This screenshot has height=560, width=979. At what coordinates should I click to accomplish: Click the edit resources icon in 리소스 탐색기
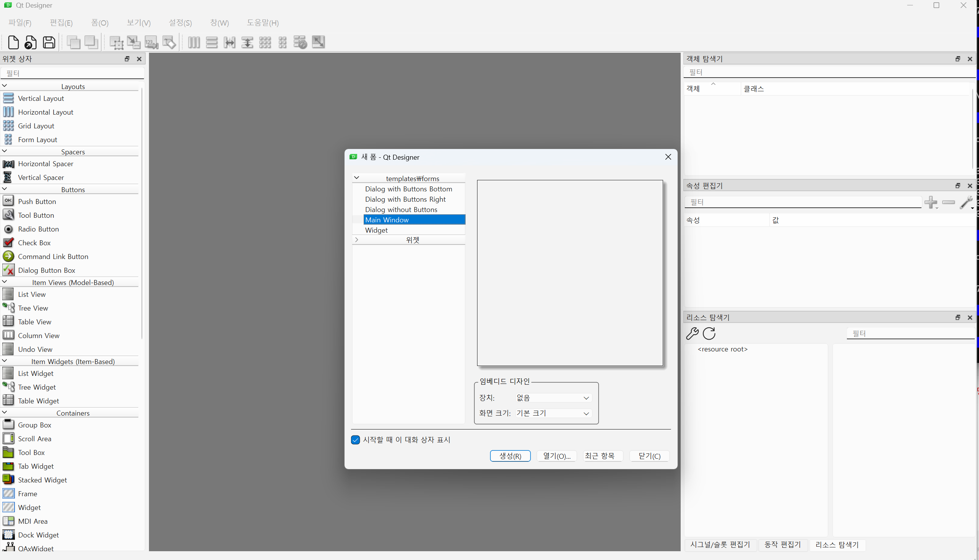[x=693, y=333]
